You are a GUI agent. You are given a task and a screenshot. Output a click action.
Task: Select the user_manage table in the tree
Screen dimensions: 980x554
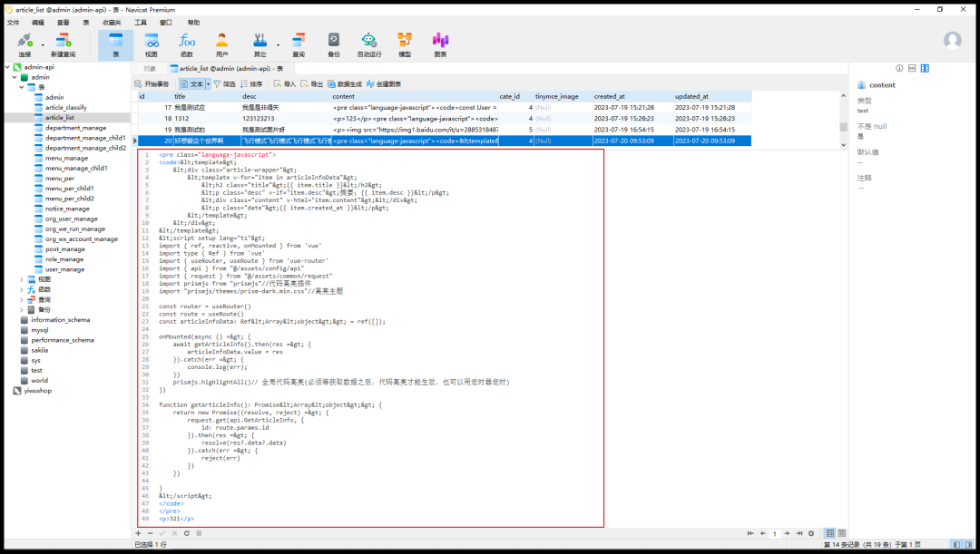coord(65,269)
